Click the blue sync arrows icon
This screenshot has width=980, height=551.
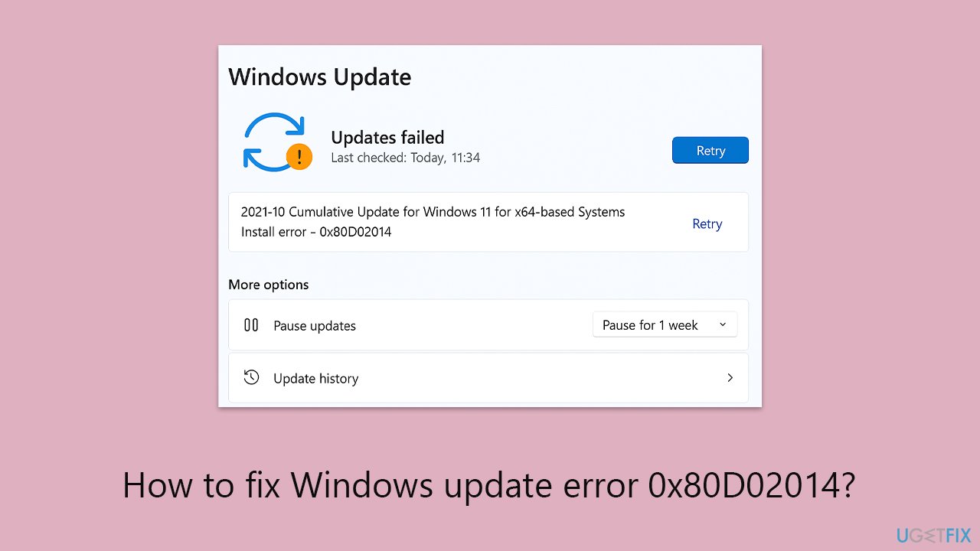276,142
